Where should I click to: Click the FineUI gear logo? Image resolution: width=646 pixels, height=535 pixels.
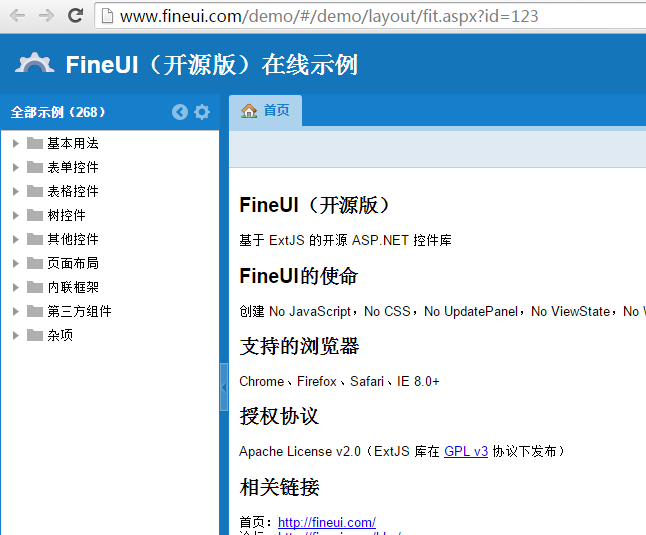(35, 63)
